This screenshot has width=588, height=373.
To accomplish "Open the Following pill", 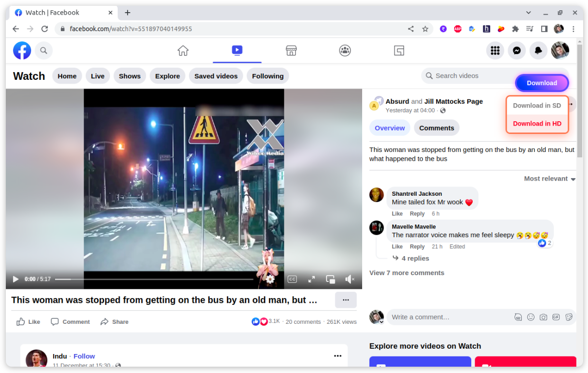I will tap(268, 76).
